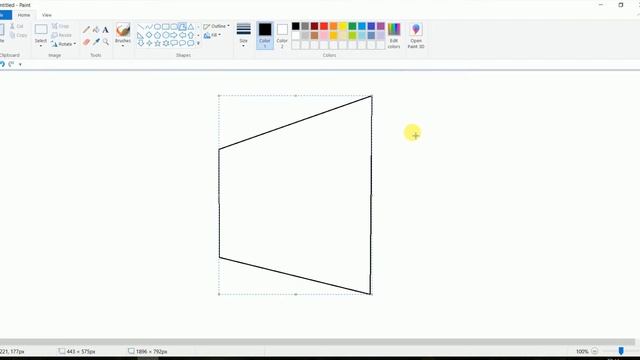Choose the Five-point star shape
Image resolution: width=640 pixels, height=360 pixels.
[x=157, y=43]
